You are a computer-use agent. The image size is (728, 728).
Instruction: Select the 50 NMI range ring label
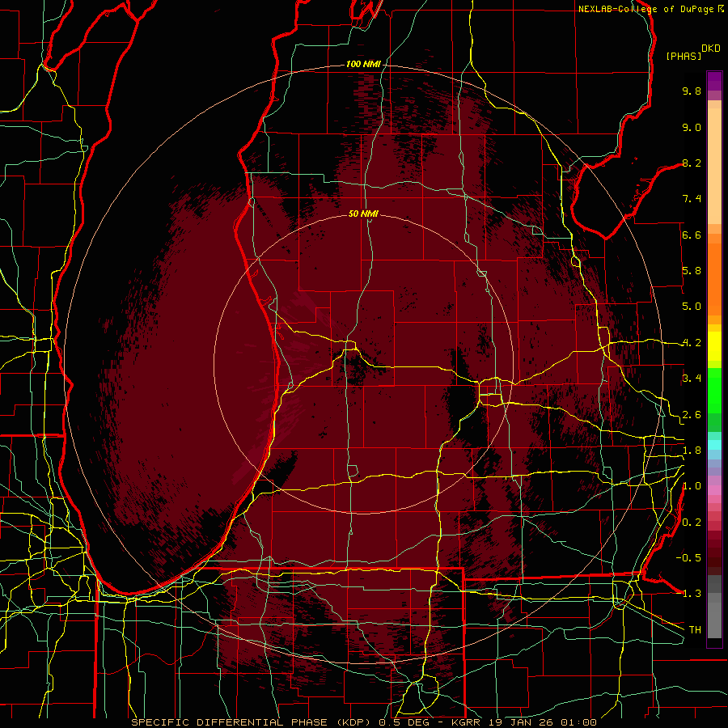click(363, 214)
